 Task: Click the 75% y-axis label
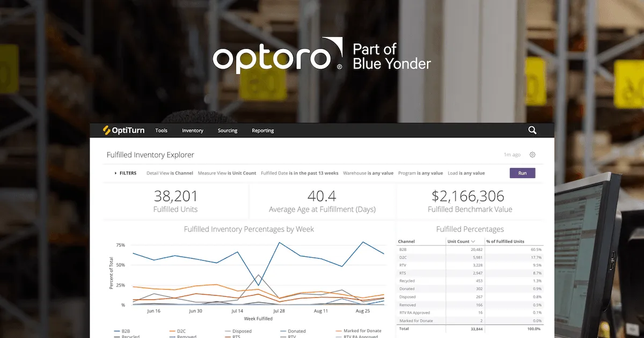point(120,245)
